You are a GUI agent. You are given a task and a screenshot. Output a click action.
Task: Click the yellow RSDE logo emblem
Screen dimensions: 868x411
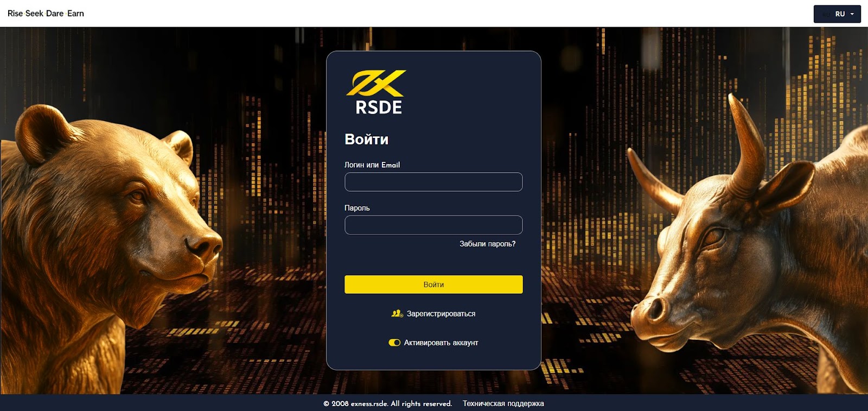(376, 83)
